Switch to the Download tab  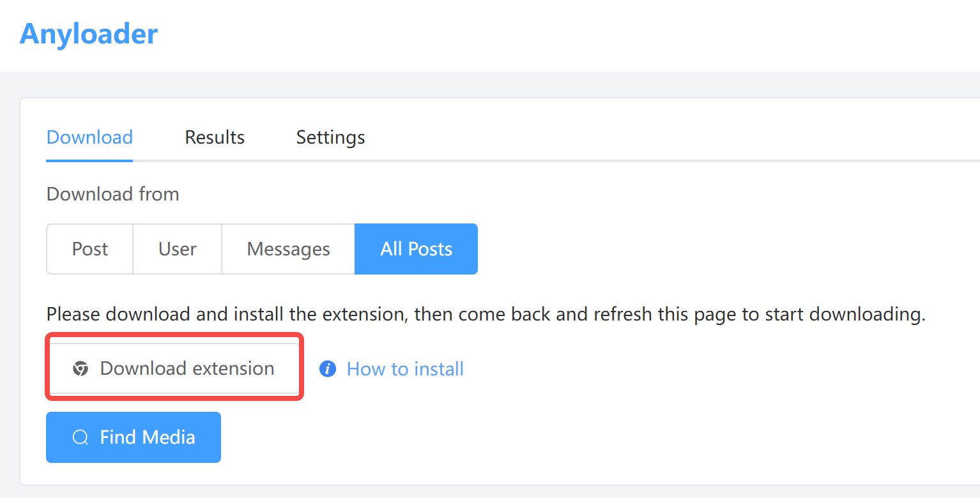point(89,137)
